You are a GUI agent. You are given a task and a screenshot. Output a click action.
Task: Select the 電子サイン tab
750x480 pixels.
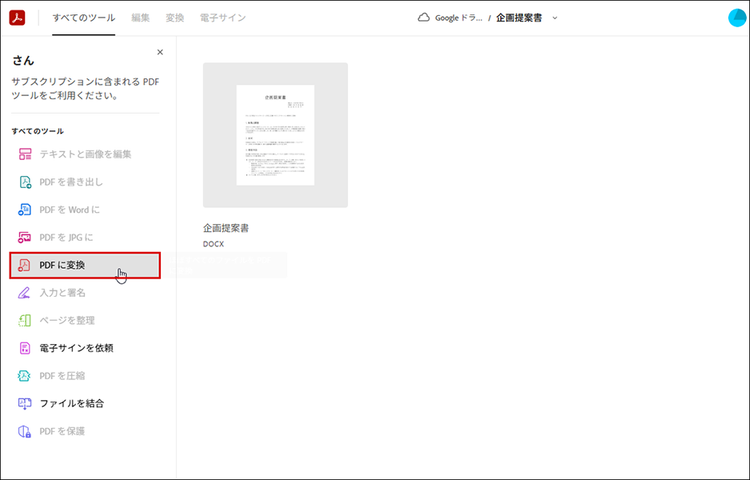point(223,18)
